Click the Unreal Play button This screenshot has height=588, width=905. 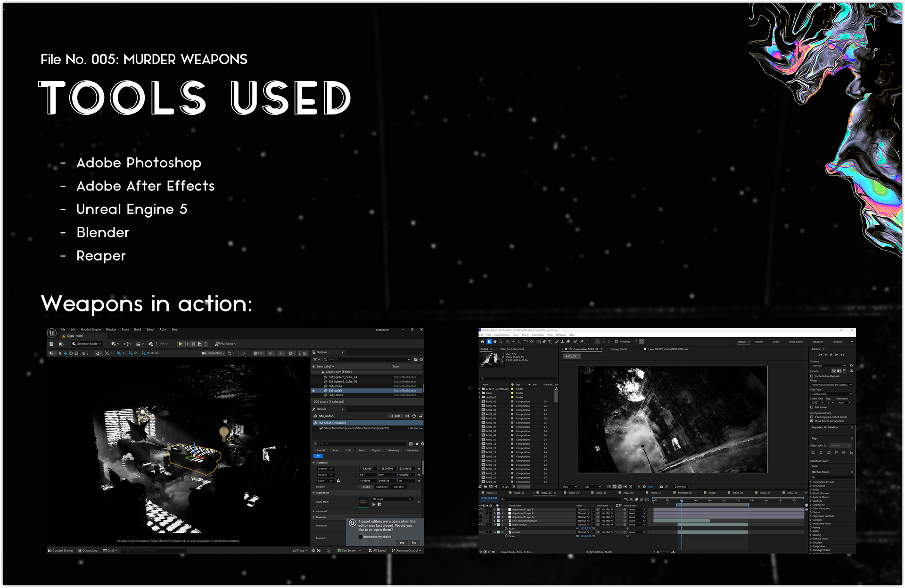coord(181,344)
